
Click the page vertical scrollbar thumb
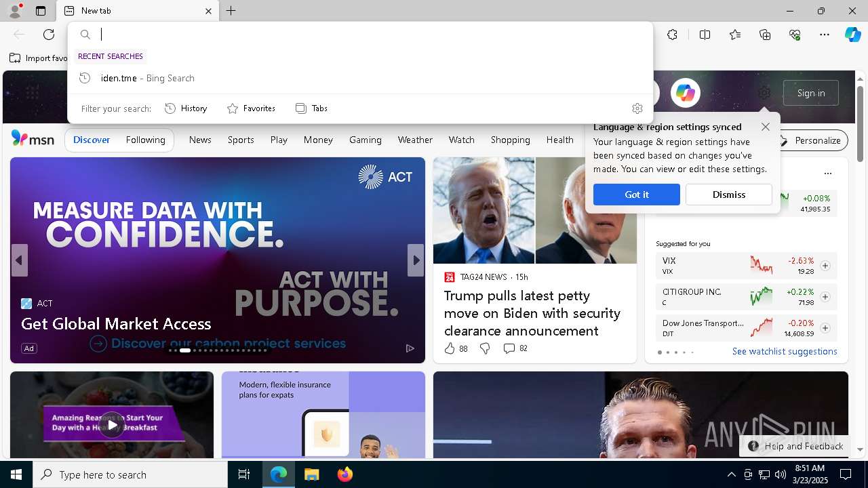pos(860,124)
